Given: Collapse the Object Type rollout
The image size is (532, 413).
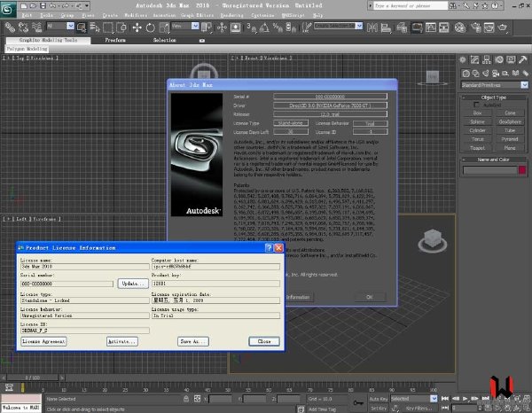Looking at the screenshot, I should click(x=494, y=97).
